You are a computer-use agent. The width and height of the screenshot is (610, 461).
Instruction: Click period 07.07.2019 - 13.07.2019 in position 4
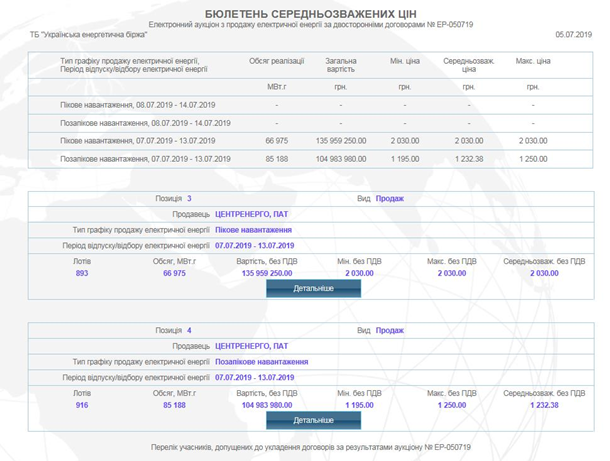(254, 377)
